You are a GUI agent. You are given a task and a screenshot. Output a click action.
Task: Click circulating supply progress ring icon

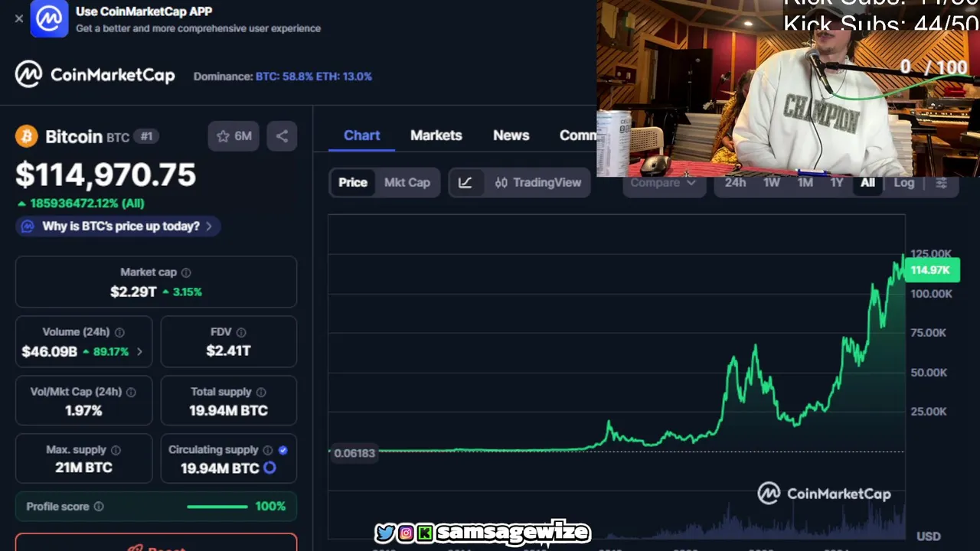tap(269, 468)
